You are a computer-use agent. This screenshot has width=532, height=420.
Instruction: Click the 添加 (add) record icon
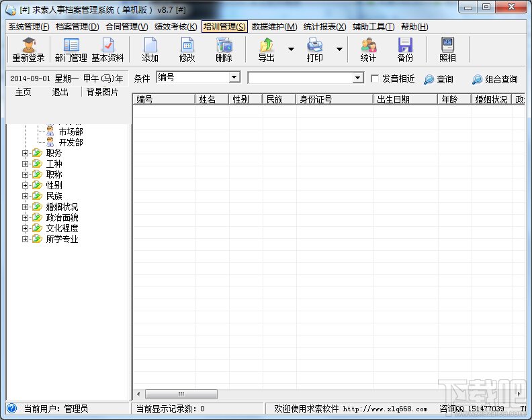(x=150, y=45)
